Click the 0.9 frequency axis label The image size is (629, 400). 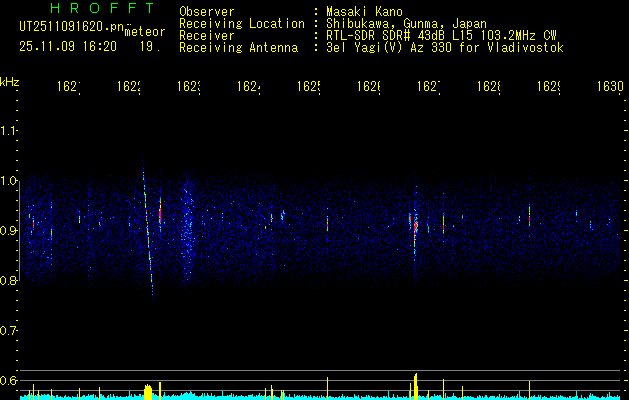point(8,231)
